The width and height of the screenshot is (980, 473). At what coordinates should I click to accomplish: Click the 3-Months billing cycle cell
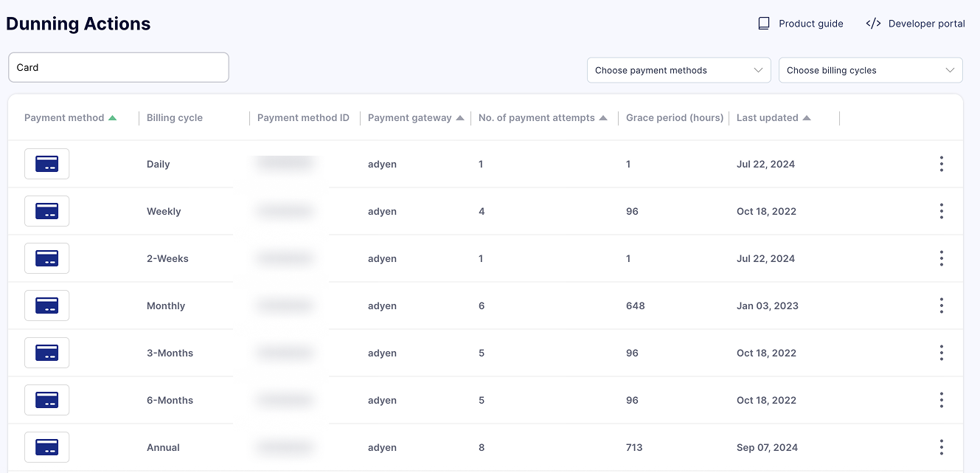point(170,353)
